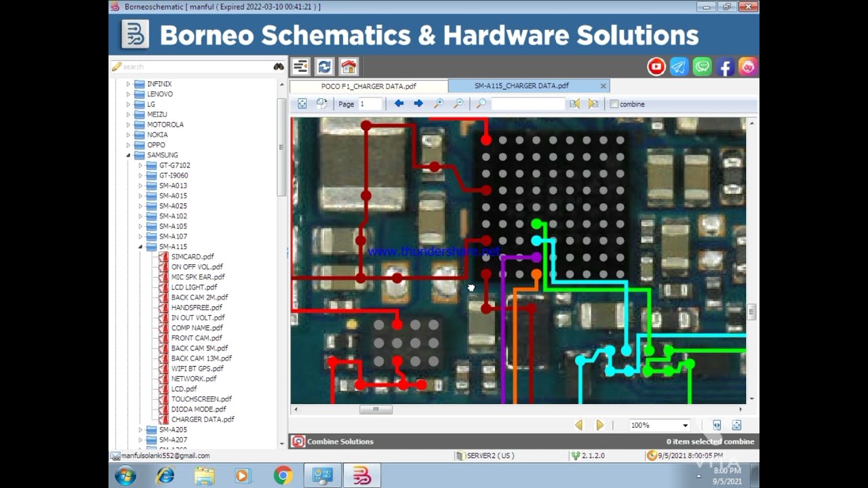Viewport: 868px width, 488px height.
Task: Open Windows Media Player from the taskbar
Action: [243, 476]
